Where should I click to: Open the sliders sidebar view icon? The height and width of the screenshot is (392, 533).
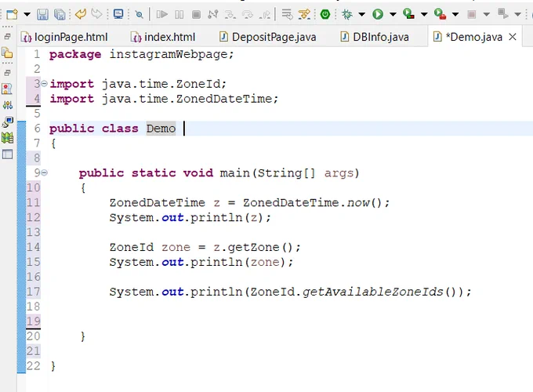click(x=8, y=105)
